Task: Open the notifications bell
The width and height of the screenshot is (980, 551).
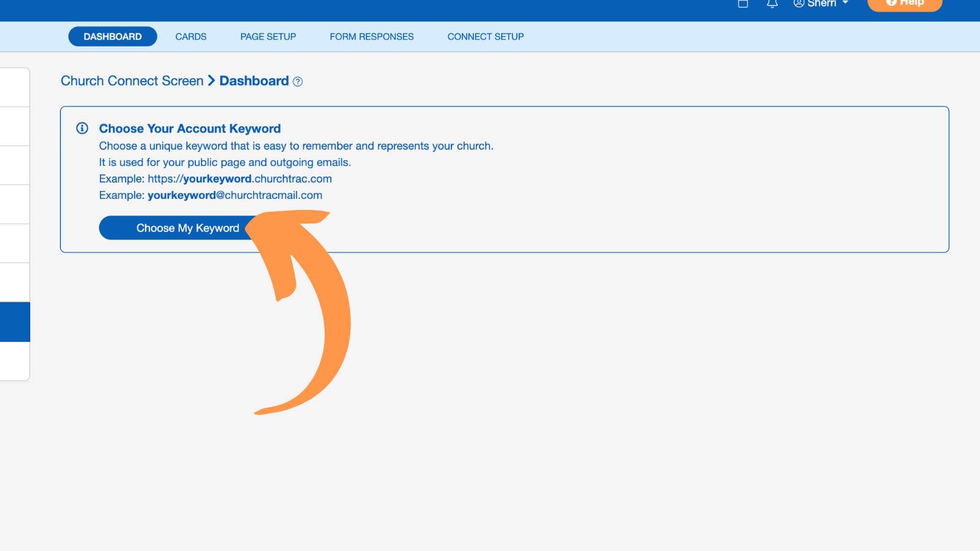Action: tap(772, 4)
